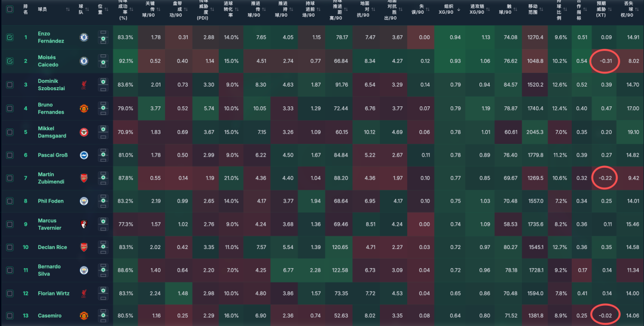Image resolution: width=644 pixels, height=326 pixels.
Task: Click Dominik Szoboszlai's Liverpool club badge
Action: click(84, 84)
